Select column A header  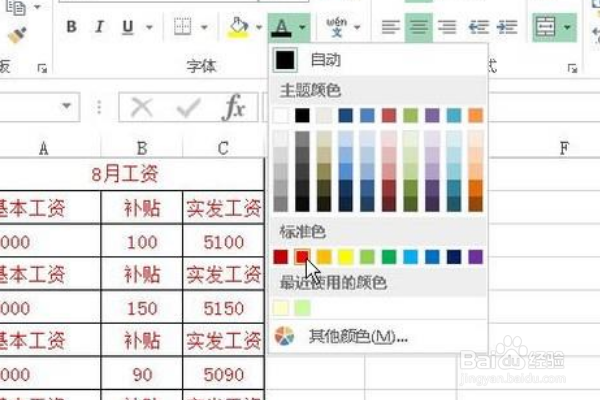click(x=50, y=148)
